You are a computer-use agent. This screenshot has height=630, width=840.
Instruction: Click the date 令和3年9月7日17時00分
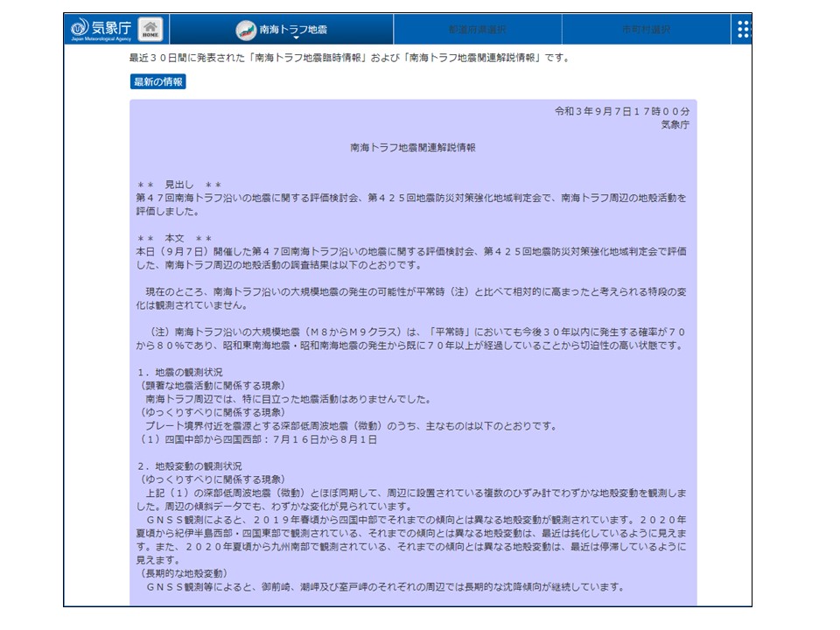click(622, 111)
